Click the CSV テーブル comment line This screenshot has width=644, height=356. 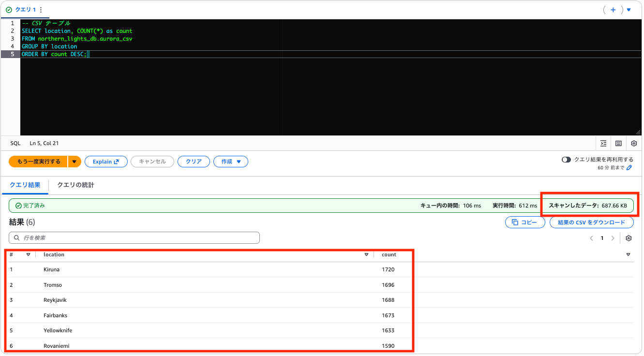[x=46, y=23]
